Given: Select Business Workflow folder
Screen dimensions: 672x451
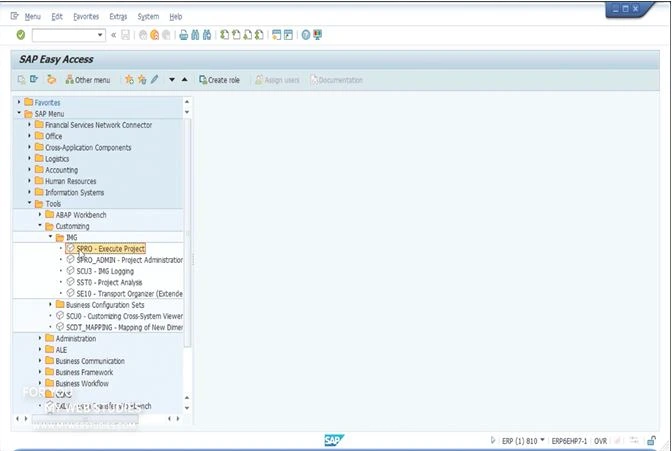Looking at the screenshot, I should (x=82, y=383).
